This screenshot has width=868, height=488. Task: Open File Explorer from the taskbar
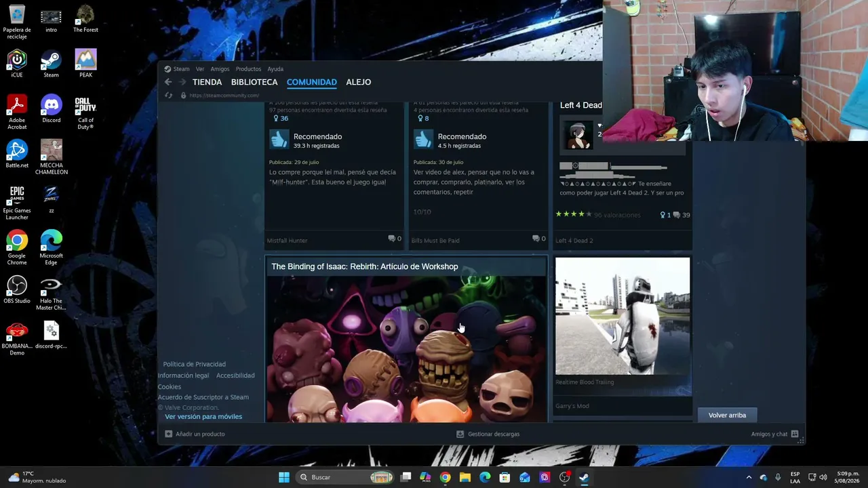coord(465,477)
